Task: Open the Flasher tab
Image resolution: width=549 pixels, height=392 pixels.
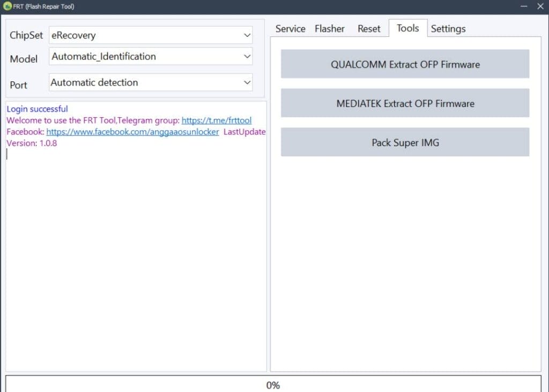Action: tap(329, 28)
